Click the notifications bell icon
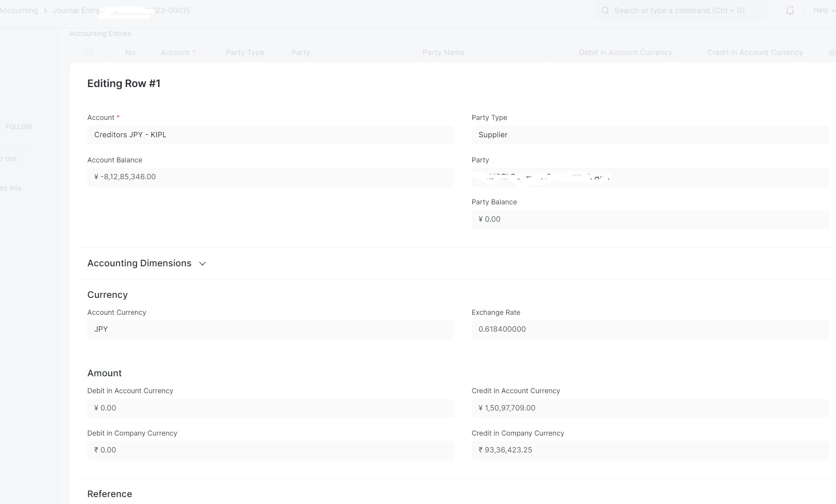 pyautogui.click(x=790, y=10)
